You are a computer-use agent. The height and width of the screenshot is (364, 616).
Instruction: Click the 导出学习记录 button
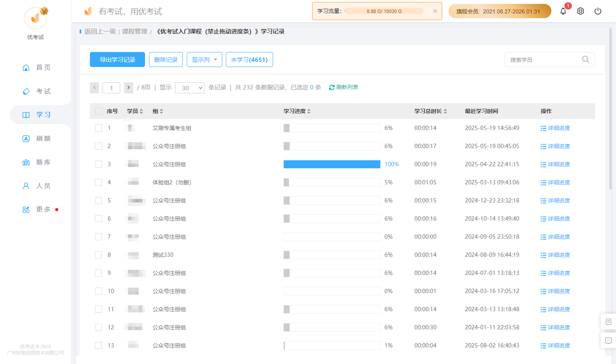(x=117, y=59)
